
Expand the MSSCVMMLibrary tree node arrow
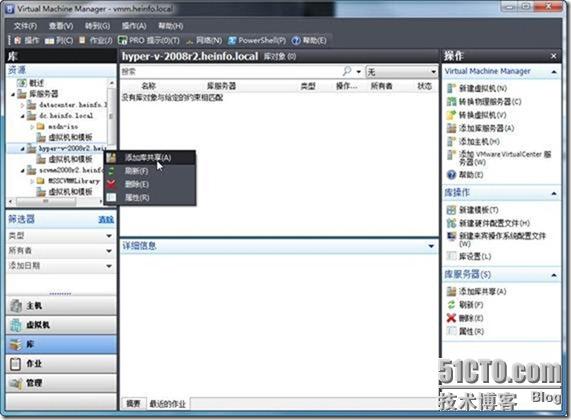click(x=32, y=181)
